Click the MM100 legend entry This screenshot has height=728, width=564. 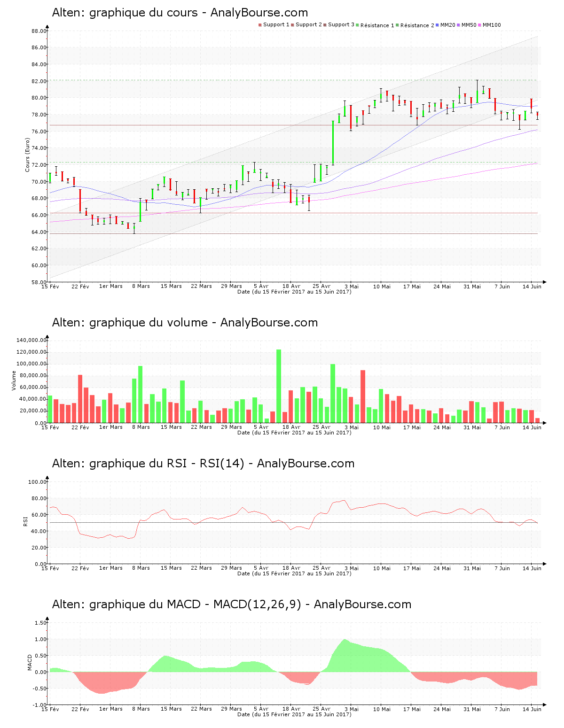[489, 25]
